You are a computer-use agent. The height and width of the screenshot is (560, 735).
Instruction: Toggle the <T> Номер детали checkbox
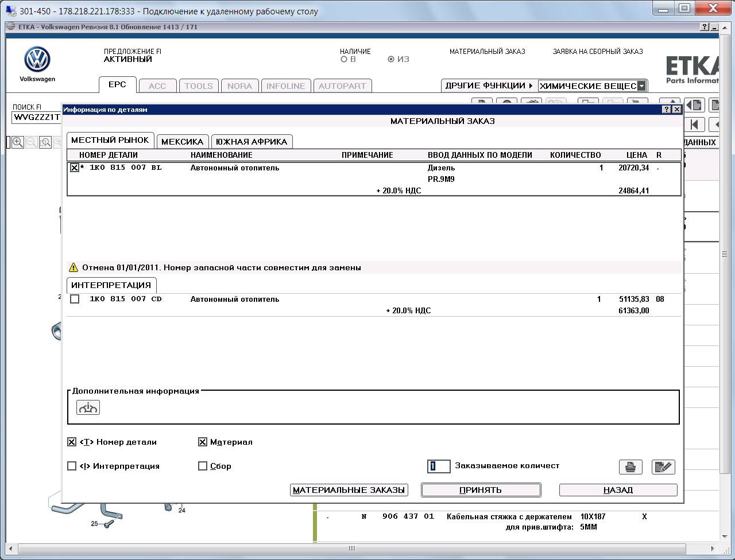[x=72, y=442]
